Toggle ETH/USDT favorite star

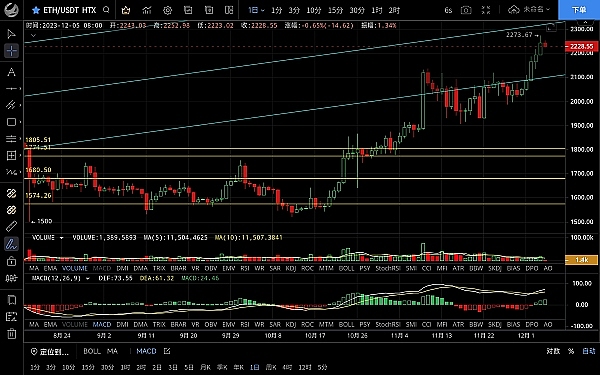[36, 10]
